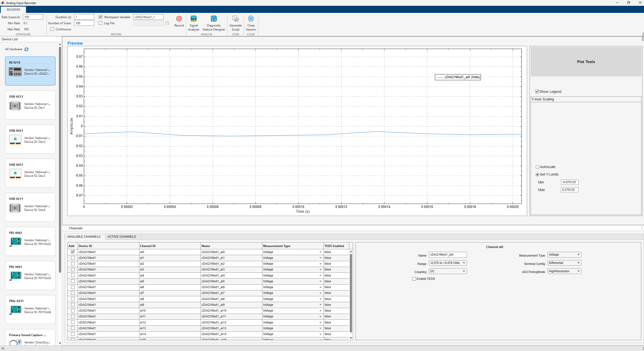Click Measurement Type column header
Image resolution: width=644 pixels, height=351 pixels.
pyautogui.click(x=293, y=246)
